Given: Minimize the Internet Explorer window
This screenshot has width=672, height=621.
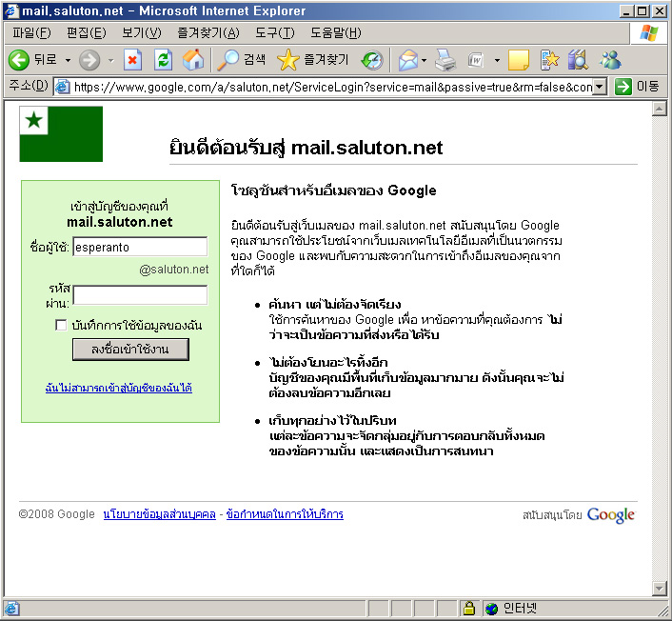Looking at the screenshot, I should [x=626, y=11].
